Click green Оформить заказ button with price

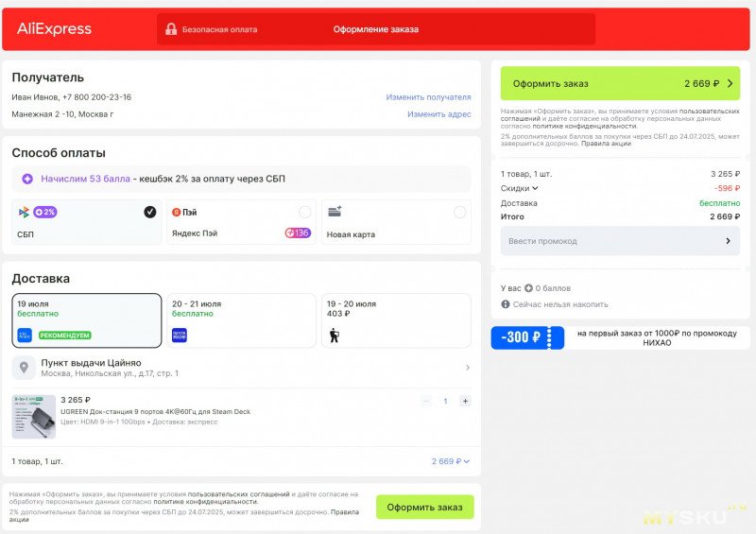pos(620,83)
